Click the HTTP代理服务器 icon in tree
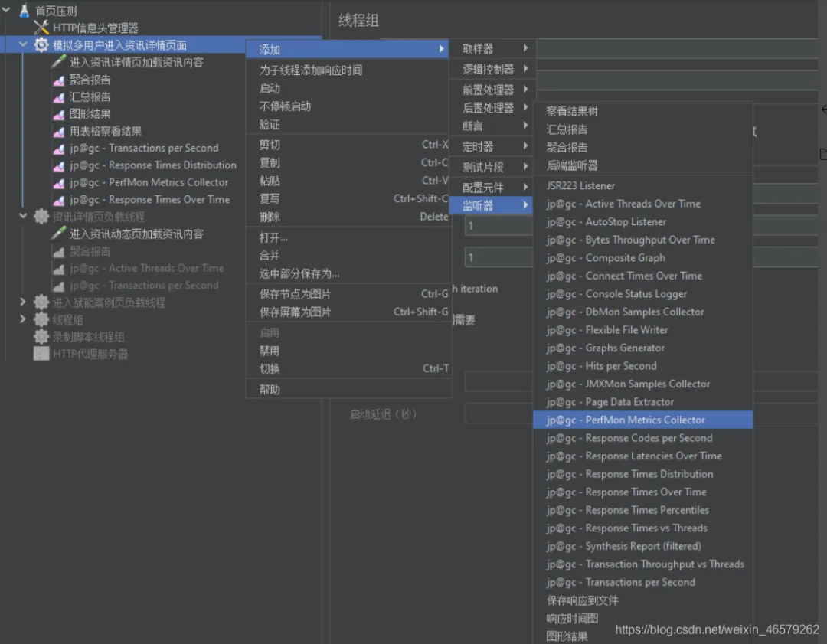This screenshot has height=644, width=827. click(x=41, y=354)
